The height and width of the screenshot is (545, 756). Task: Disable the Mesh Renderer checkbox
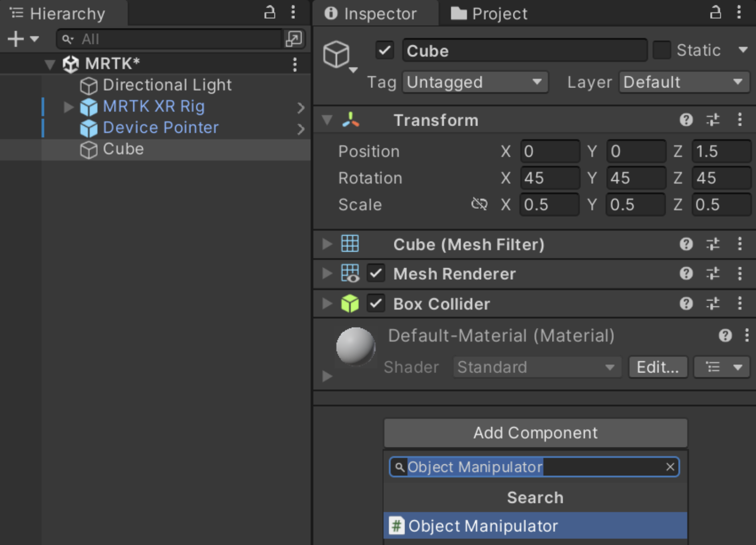point(376,273)
